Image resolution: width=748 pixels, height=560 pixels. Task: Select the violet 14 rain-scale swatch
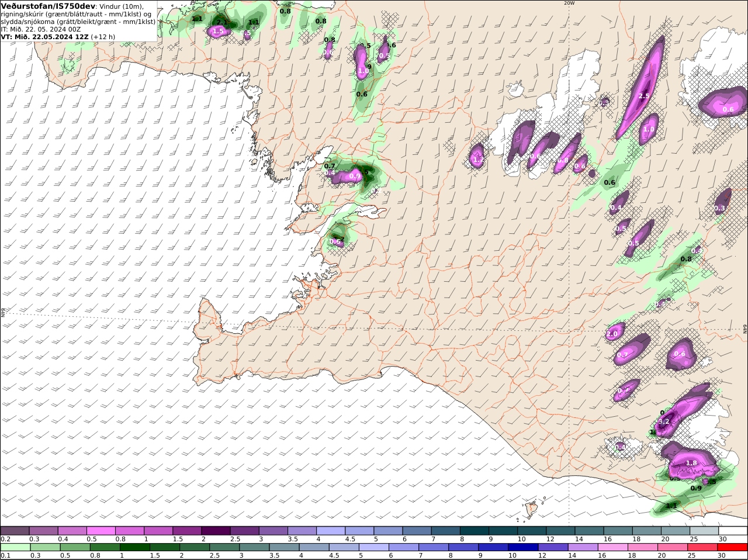point(583,547)
